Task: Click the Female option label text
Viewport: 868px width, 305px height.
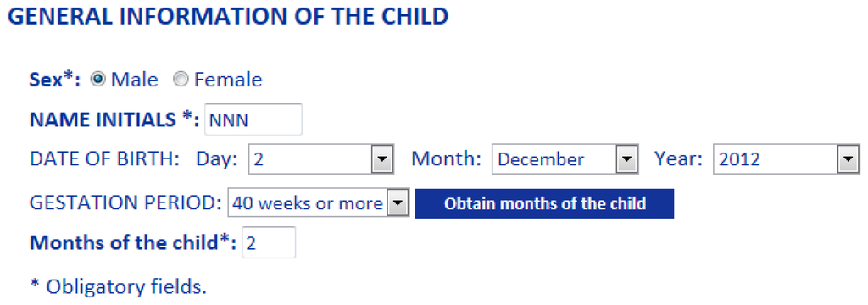Action: click(228, 80)
